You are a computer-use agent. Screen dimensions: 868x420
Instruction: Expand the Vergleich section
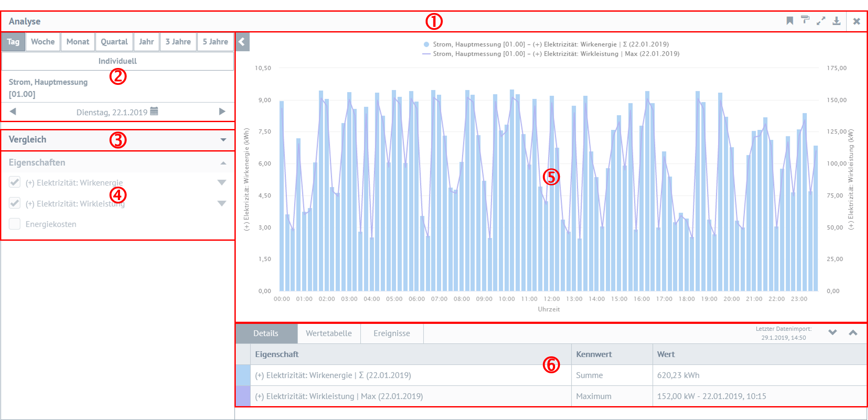pyautogui.click(x=223, y=140)
